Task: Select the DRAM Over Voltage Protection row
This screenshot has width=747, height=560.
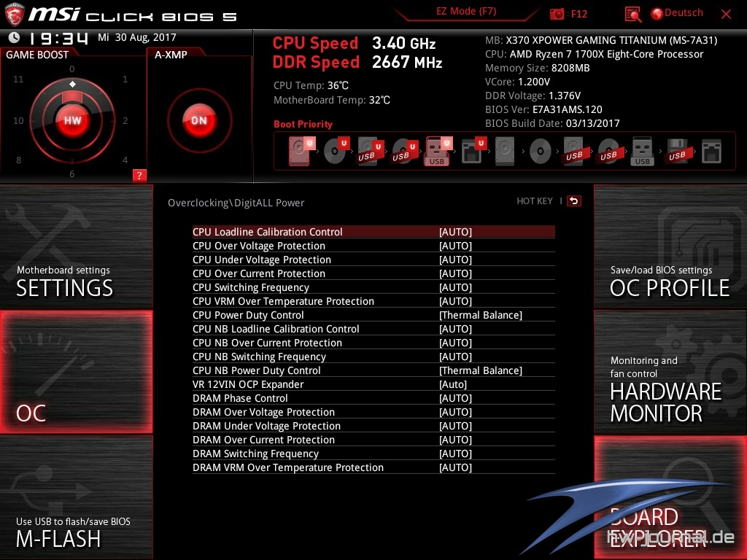Action: (373, 412)
